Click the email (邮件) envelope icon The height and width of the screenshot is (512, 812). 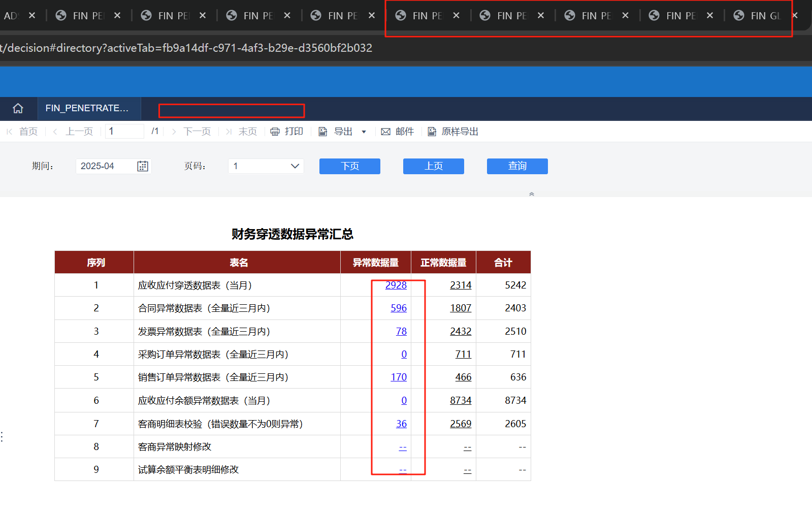pyautogui.click(x=386, y=132)
